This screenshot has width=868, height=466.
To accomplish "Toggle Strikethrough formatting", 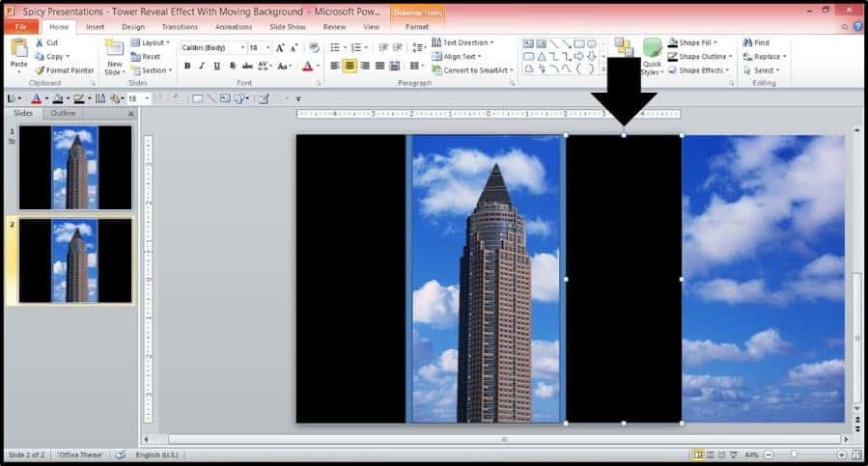I will pos(247,66).
